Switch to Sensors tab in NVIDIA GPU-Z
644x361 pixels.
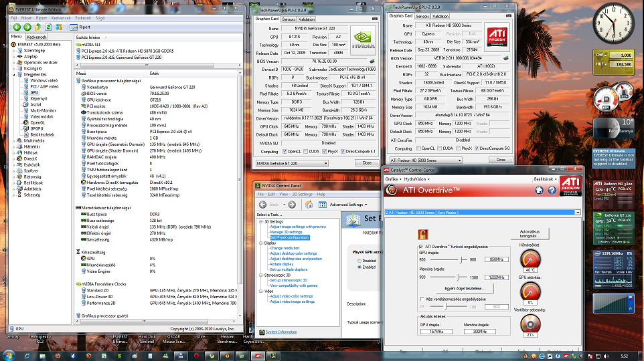(x=289, y=19)
